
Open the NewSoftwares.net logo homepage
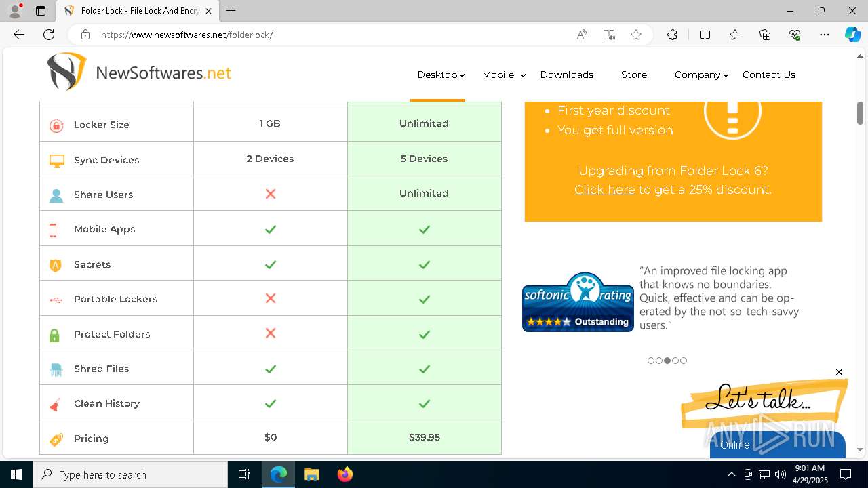tap(139, 72)
